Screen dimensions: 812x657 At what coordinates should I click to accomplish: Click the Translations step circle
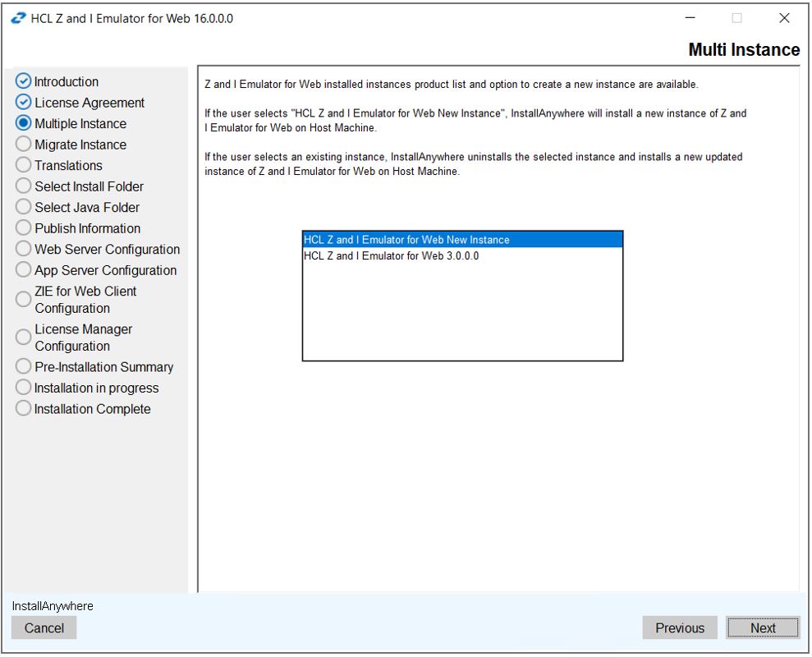pos(23,165)
